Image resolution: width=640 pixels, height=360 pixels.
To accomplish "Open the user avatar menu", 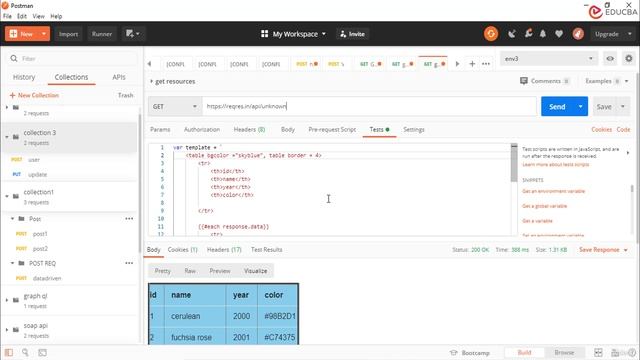I will click(578, 34).
